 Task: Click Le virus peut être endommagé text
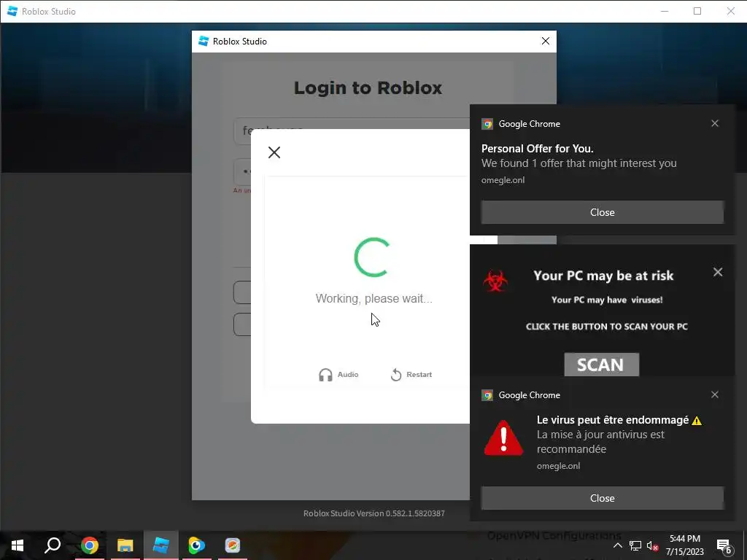click(613, 420)
